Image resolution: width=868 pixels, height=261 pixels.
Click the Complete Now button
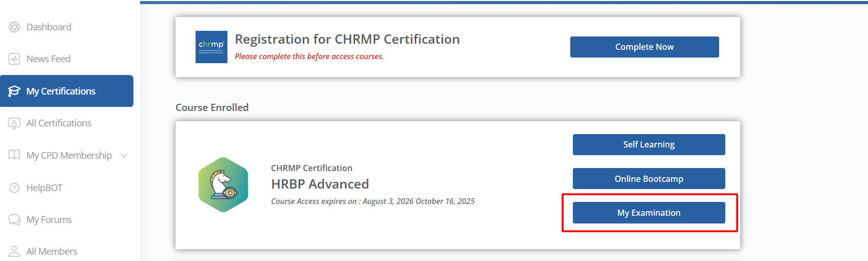click(644, 47)
